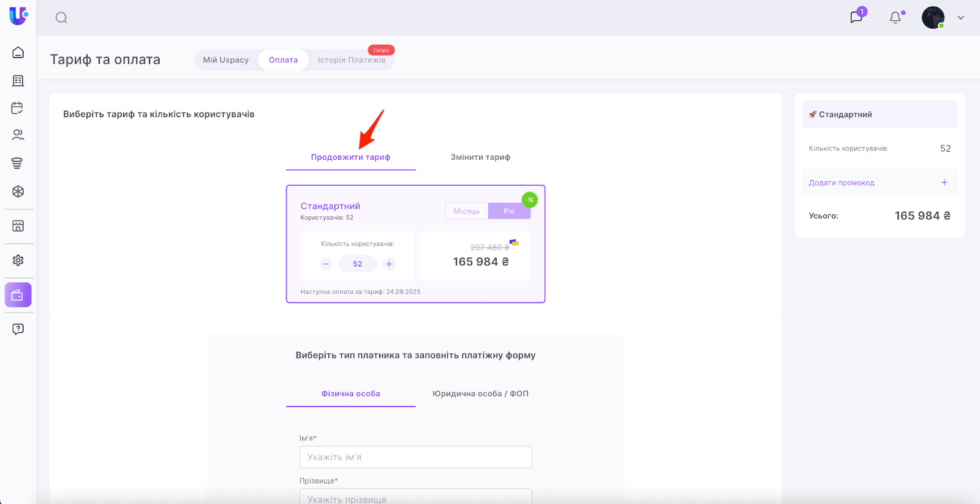Click the Стандартний plan header in summary
980x504 pixels.
(x=880, y=115)
